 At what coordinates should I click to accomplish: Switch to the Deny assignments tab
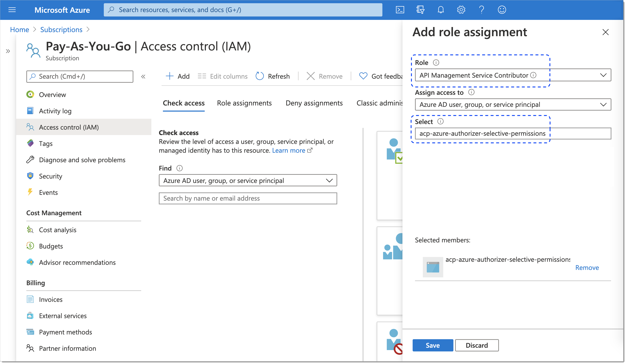(314, 103)
